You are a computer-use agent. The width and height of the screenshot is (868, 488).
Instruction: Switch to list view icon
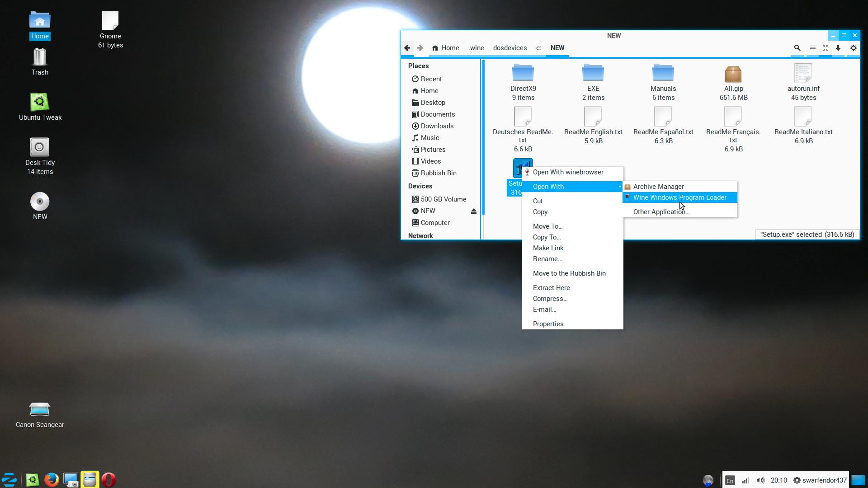(812, 48)
